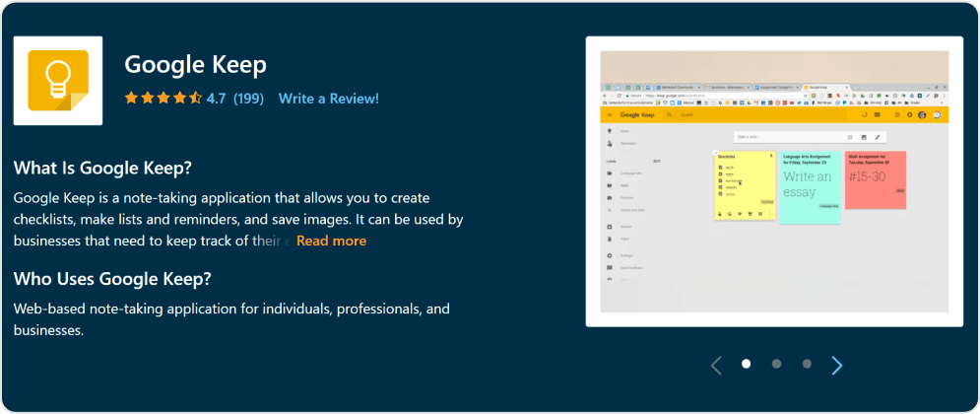
Task: Click the Take a note field in screenshot
Action: point(810,136)
